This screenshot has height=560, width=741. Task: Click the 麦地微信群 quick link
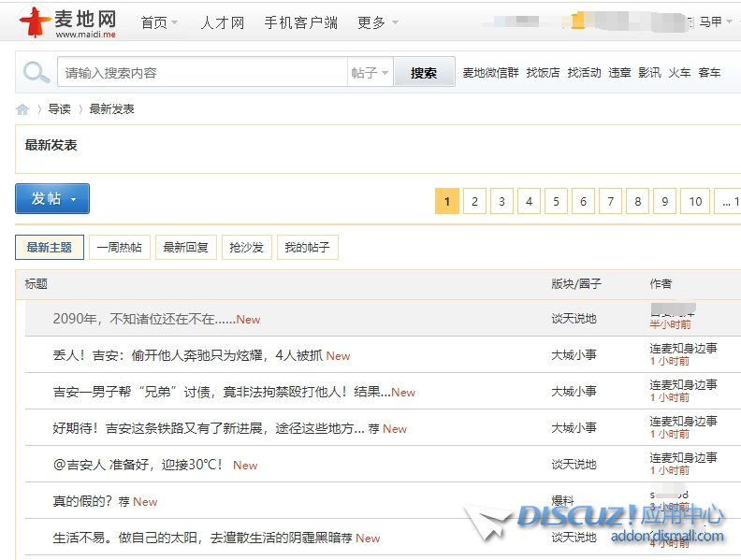(x=490, y=73)
